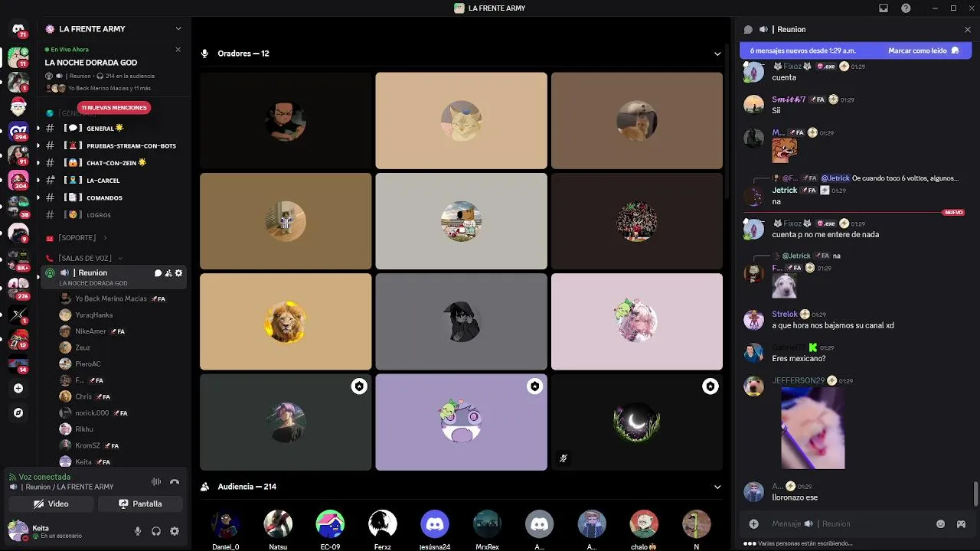Open JEFFERSON29's attached cat image
Viewport: 980px width, 551px height.
pyautogui.click(x=812, y=428)
